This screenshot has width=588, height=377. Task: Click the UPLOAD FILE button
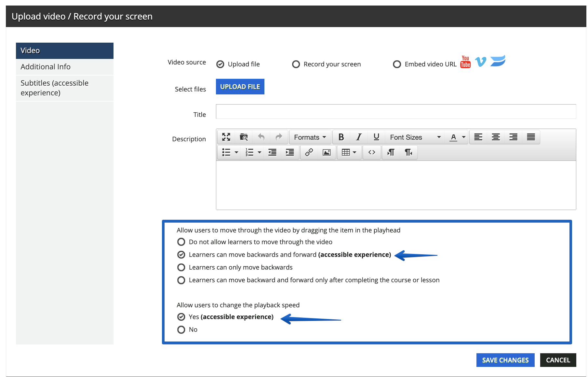point(240,87)
